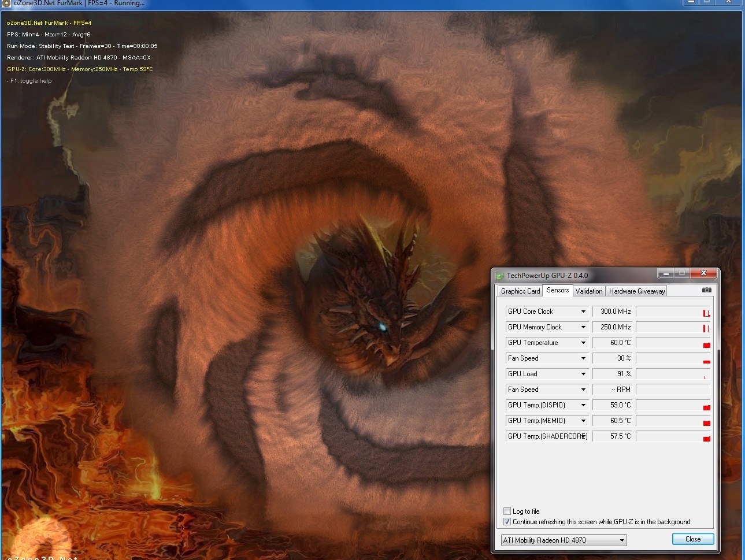Click the TechPowerUp GPU-Z 0.4.0 title text
This screenshot has width=745, height=560.
(x=547, y=276)
